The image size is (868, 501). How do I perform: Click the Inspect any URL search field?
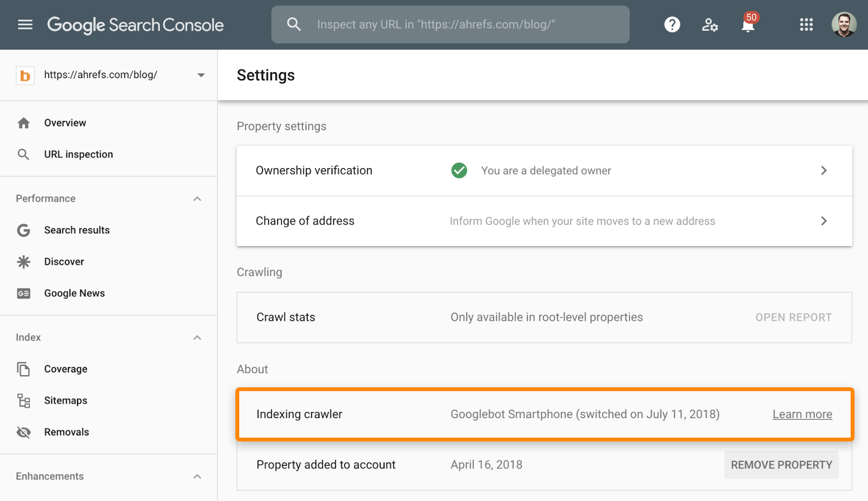coord(450,24)
